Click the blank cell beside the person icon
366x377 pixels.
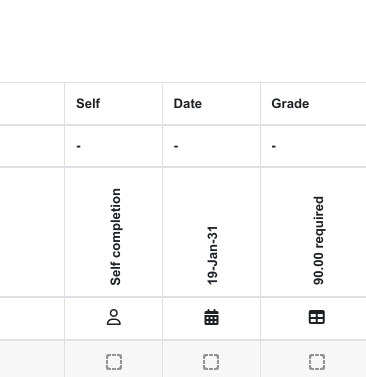(x=32, y=318)
